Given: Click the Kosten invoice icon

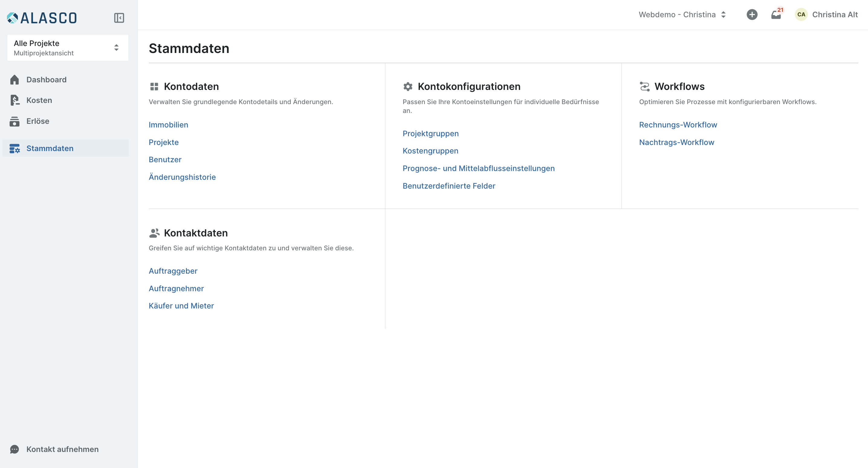Looking at the screenshot, I should pos(15,100).
